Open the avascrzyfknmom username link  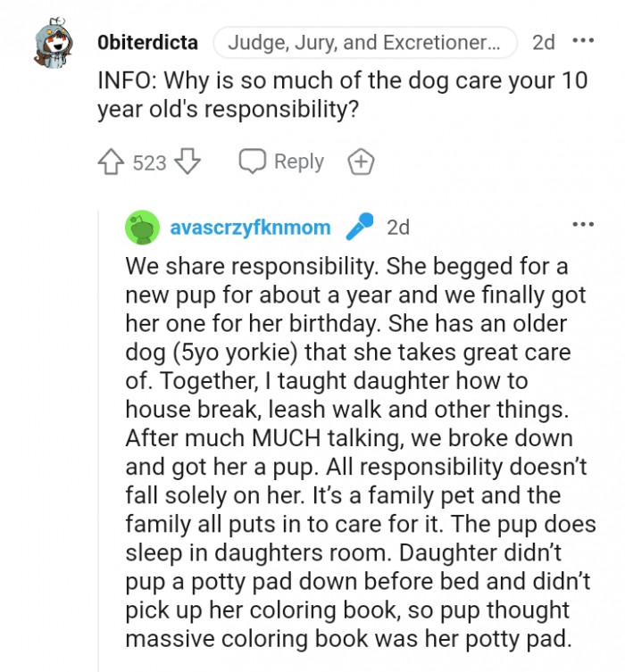(250, 228)
